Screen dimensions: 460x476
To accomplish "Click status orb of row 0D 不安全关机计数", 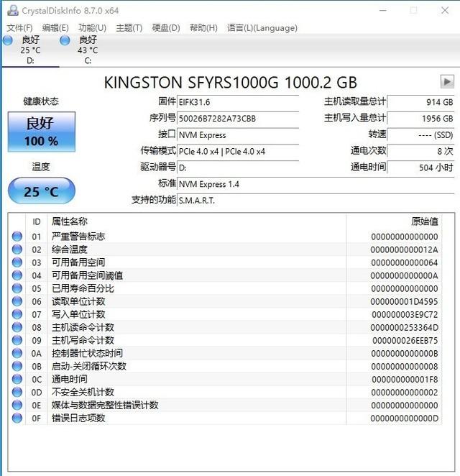I will tap(17, 392).
